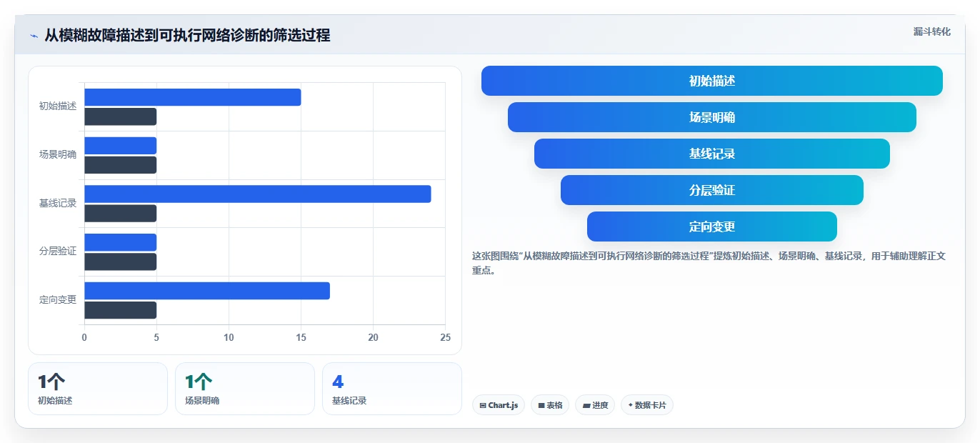Image resolution: width=980 pixels, height=443 pixels.
Task: Click the title 从模糊故障描述到可执行网络诊断的筛选过程
Action: [x=187, y=36]
